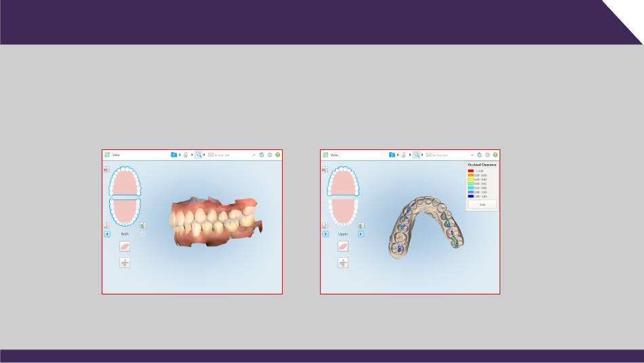Click the blue power icon in Upper-view window
Image resolution: width=644 pixels, height=363 pixels.
[479, 155]
